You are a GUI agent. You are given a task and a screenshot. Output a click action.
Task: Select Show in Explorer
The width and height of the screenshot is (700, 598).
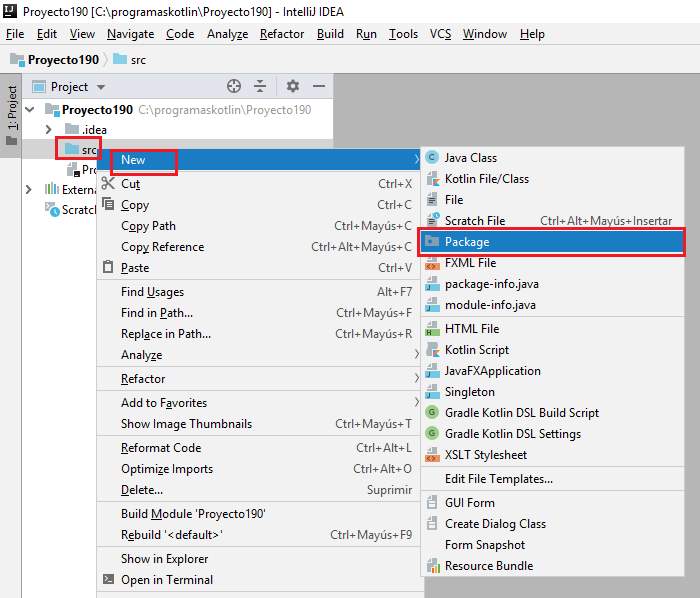258,558
